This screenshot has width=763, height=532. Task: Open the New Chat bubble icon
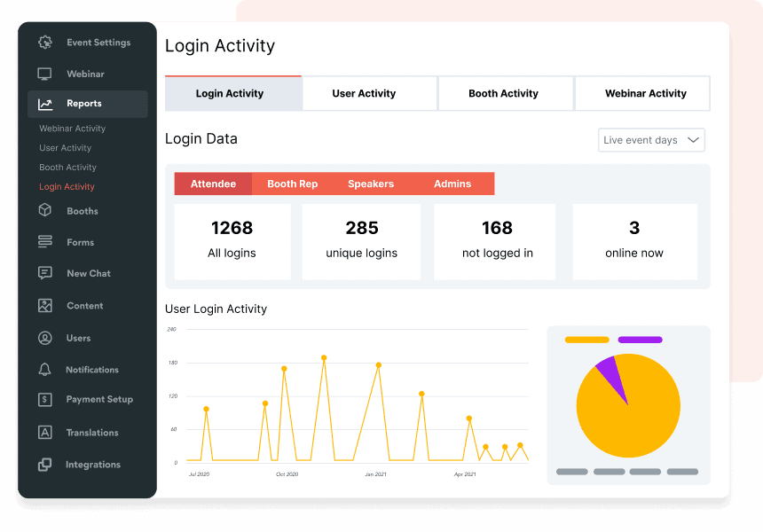tap(45, 274)
